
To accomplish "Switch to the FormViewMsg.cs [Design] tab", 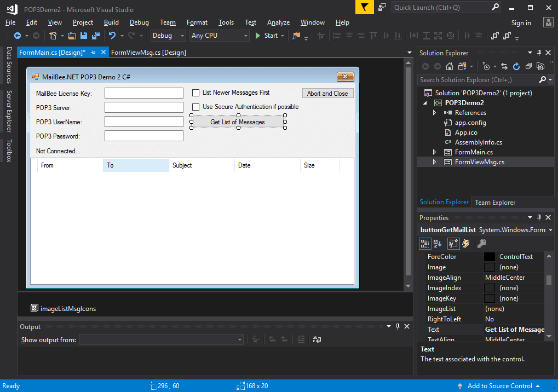I will click(x=148, y=53).
